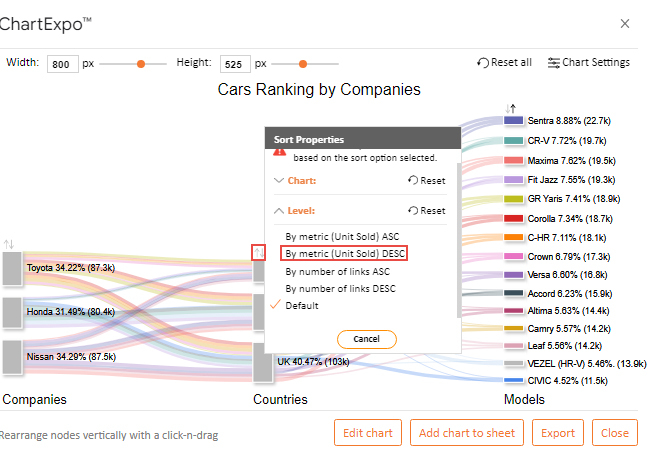Click the Close button at the bottom

pos(615,433)
